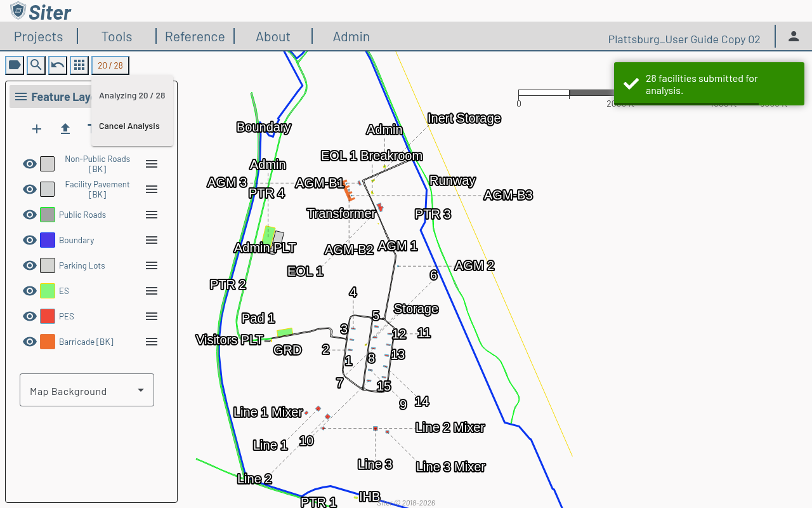Open drag handle menu for Parking Lots
Viewport: 812px width, 508px height.
tap(152, 265)
